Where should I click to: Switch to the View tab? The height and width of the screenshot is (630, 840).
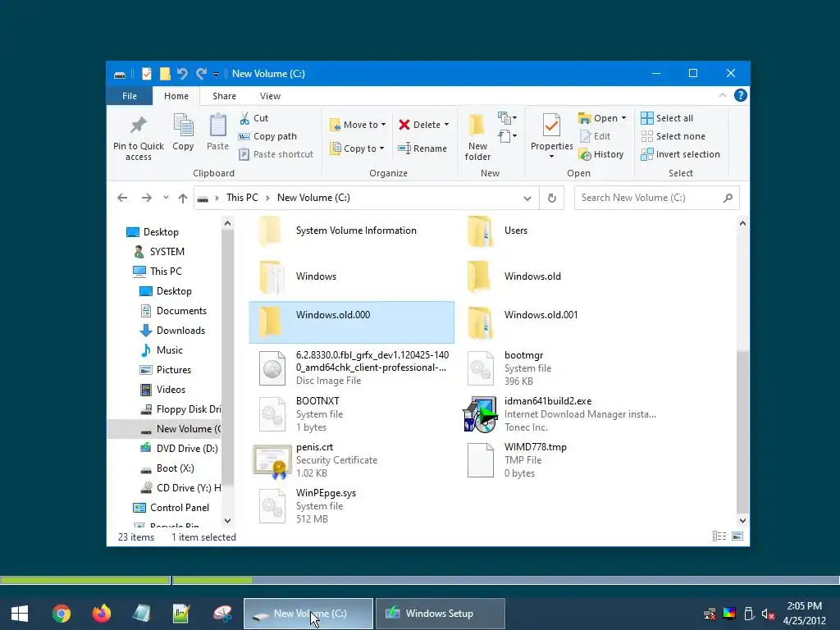click(x=270, y=96)
